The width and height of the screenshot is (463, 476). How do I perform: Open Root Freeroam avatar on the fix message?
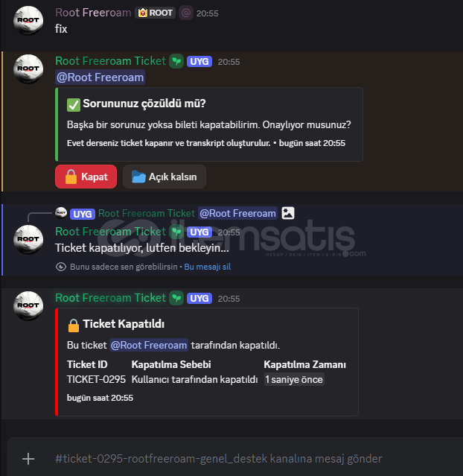[x=28, y=20]
